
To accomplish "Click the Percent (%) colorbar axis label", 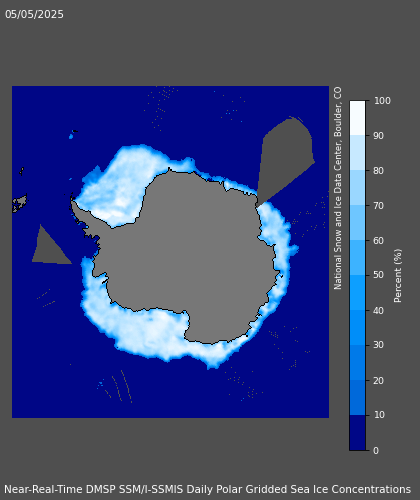I will tap(398, 276).
